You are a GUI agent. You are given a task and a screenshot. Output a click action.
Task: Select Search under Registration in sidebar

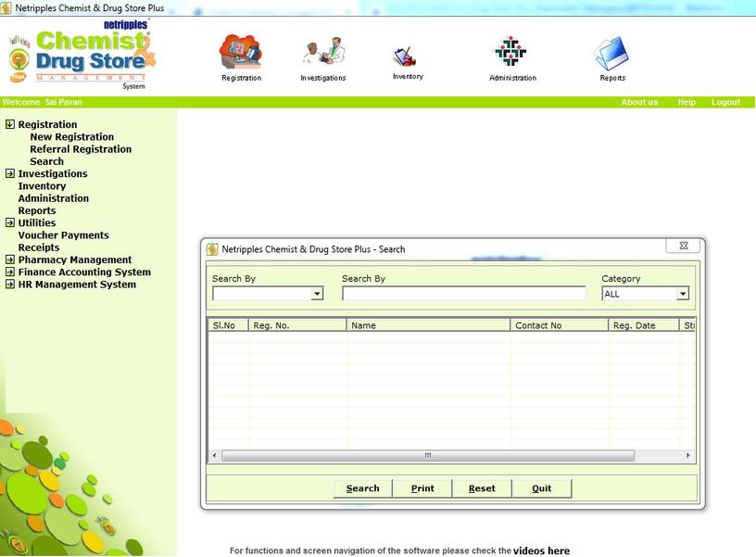click(46, 161)
